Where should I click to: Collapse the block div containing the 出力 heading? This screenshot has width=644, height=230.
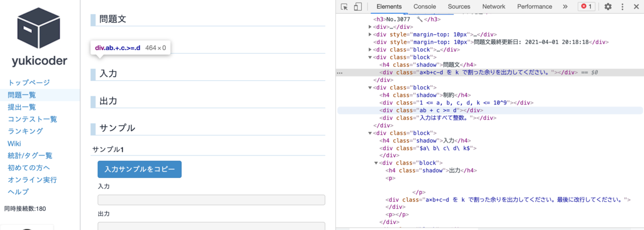coord(376,163)
